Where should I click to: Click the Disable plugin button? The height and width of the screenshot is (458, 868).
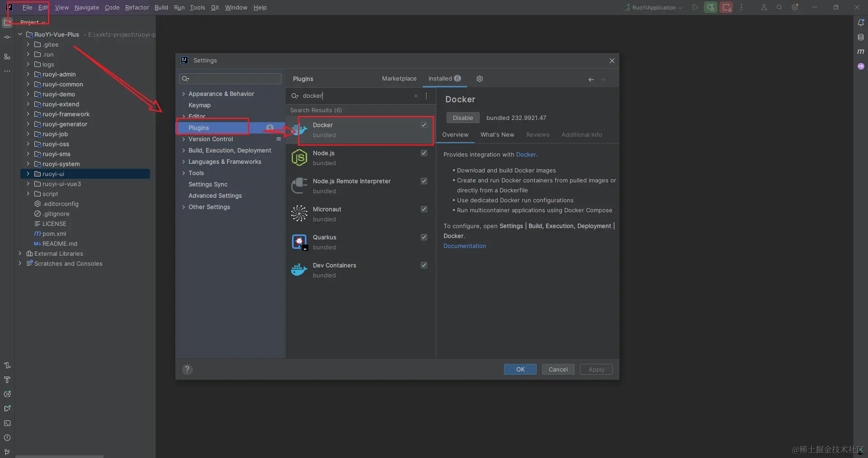(463, 118)
